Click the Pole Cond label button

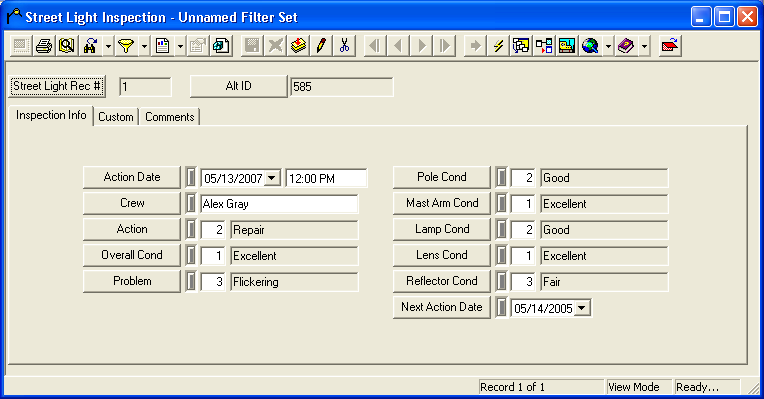click(442, 177)
